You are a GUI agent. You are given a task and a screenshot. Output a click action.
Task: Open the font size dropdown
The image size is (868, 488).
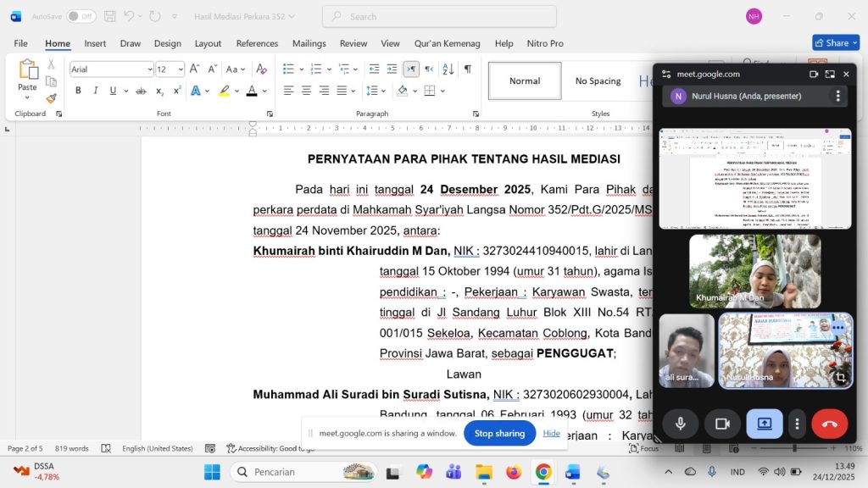click(181, 69)
